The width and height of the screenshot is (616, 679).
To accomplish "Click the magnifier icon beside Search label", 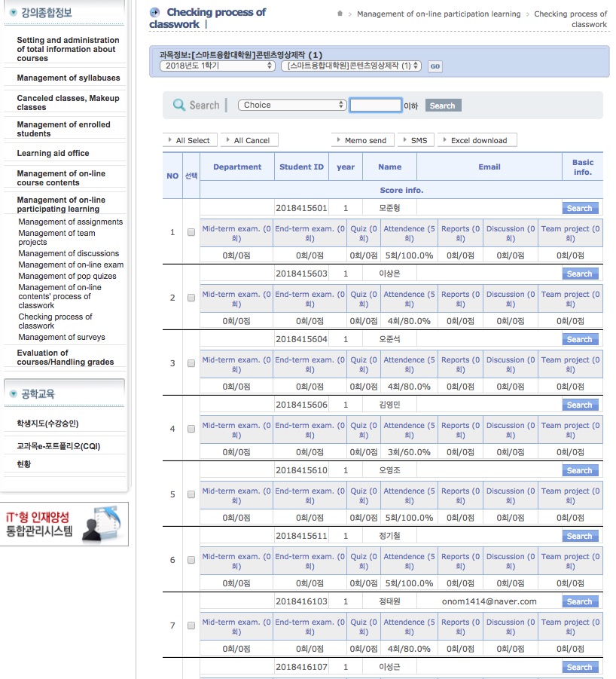I will point(178,105).
